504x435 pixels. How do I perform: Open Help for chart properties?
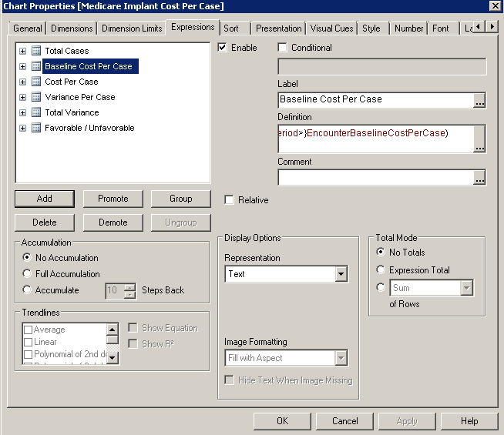click(469, 421)
